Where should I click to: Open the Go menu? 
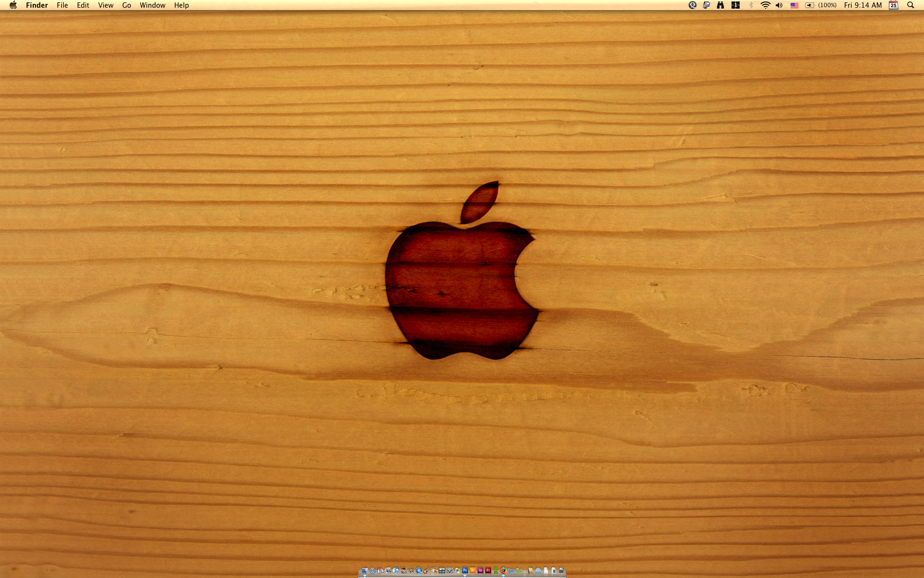click(x=127, y=5)
